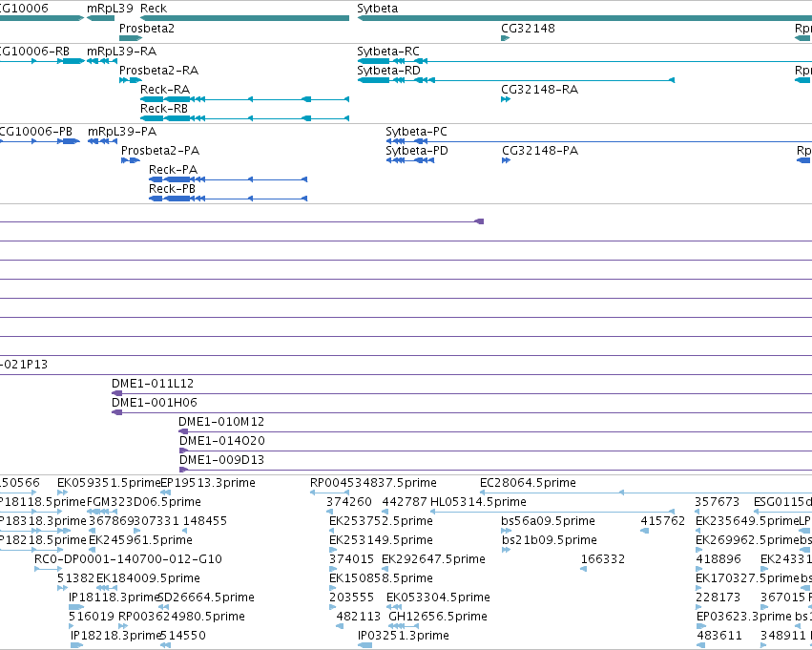Click the Sytbeta-PC CDS label

pos(416,131)
